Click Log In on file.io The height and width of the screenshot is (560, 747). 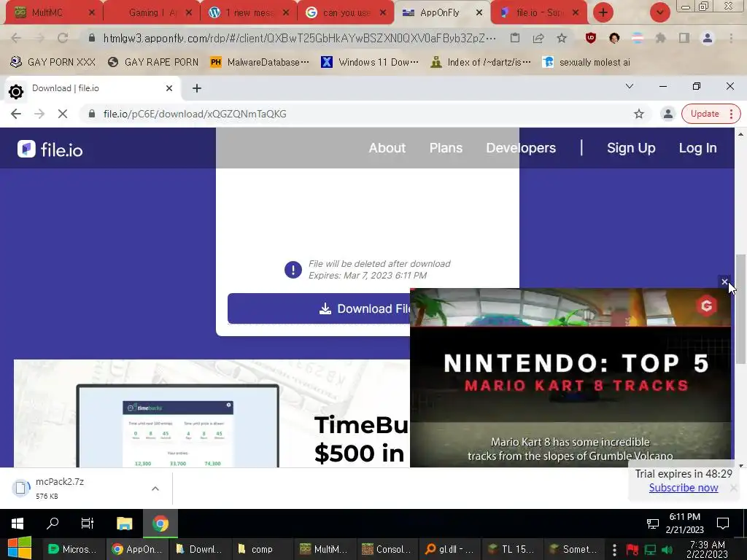[697, 148]
